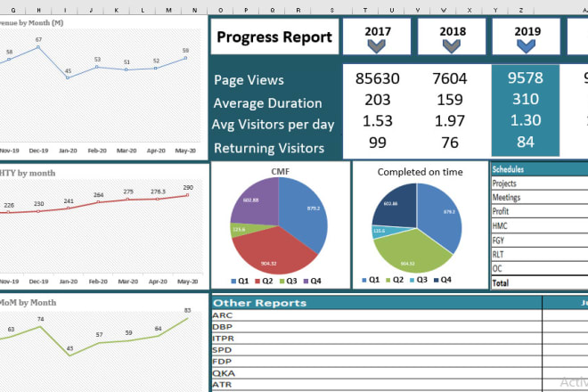
Task: Click the 2018 down arrow icon
Action: point(451,46)
